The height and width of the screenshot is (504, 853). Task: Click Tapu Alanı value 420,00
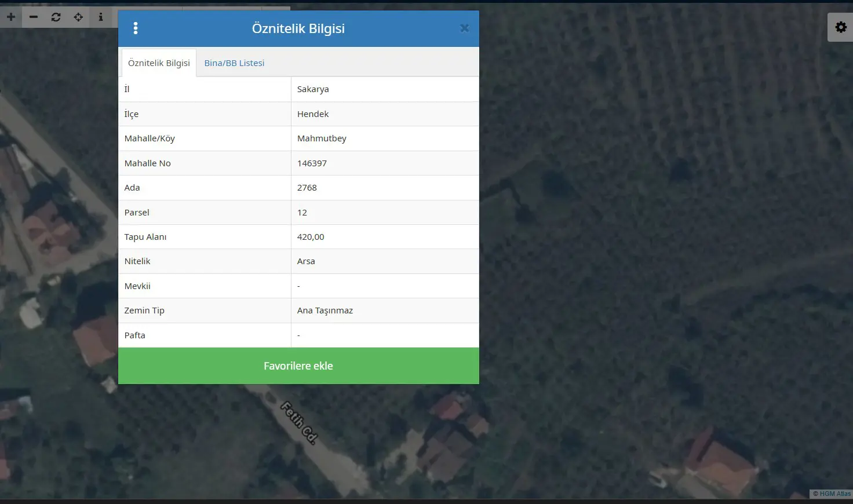point(311,237)
